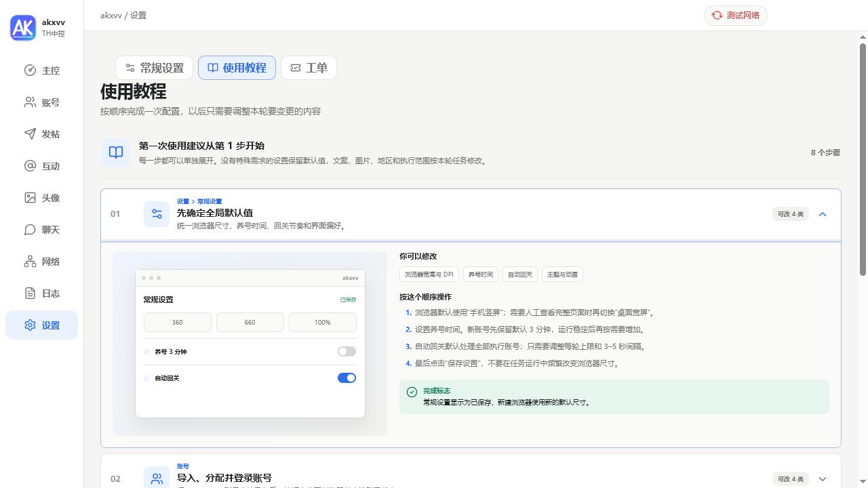Click users icon of step 02
The width and height of the screenshot is (868, 488).
[157, 479]
